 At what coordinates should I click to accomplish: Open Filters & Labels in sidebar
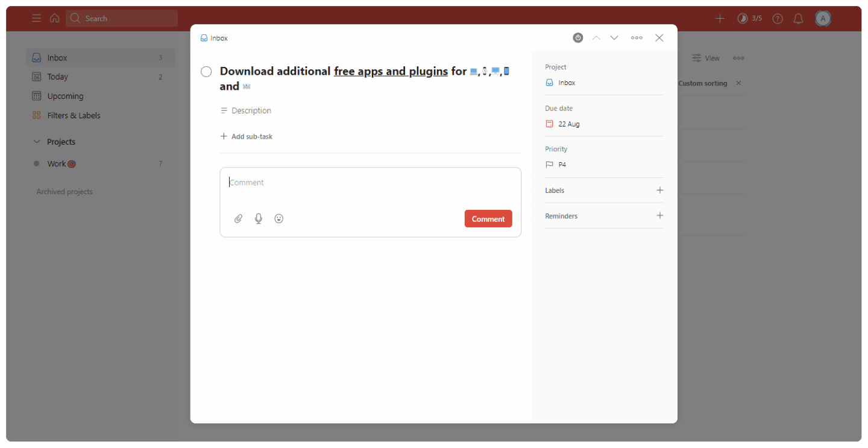click(100, 115)
